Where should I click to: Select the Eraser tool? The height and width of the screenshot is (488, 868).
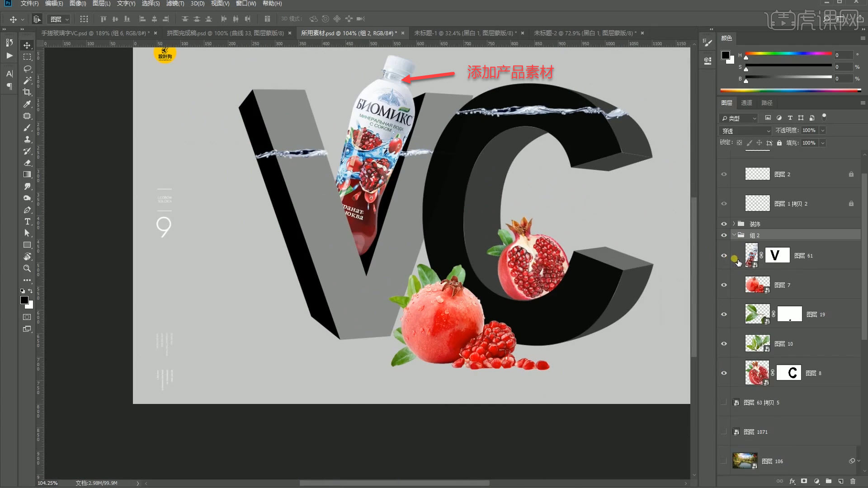[x=27, y=163]
